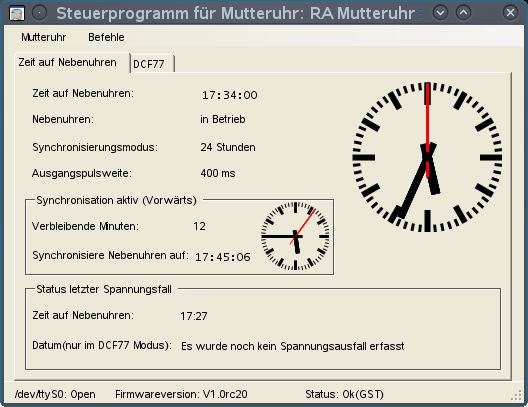Click the small synchronisation target clock
This screenshot has width=528, height=407.
(x=295, y=236)
